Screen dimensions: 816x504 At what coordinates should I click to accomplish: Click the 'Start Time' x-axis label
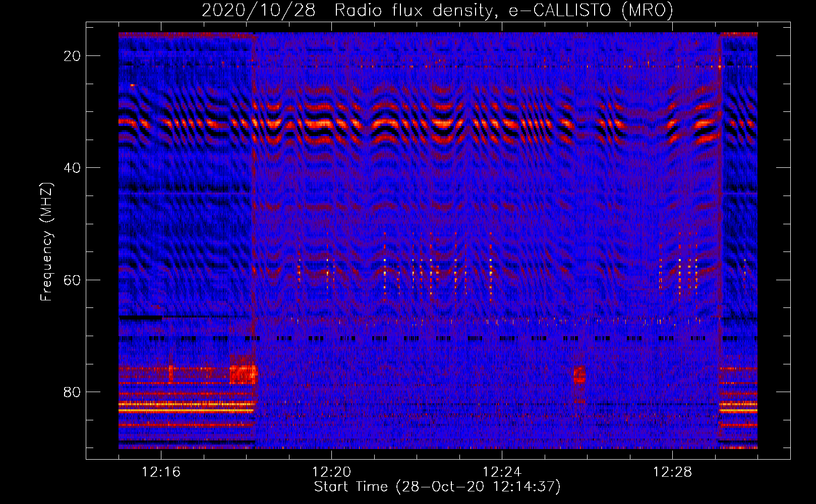pos(437,487)
